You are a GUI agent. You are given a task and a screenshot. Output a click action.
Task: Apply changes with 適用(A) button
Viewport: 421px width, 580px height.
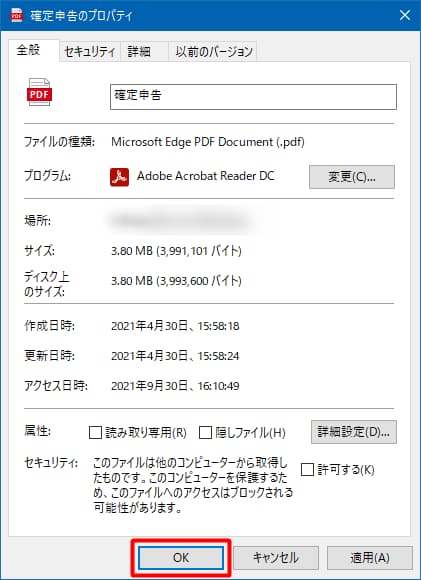(x=370, y=557)
